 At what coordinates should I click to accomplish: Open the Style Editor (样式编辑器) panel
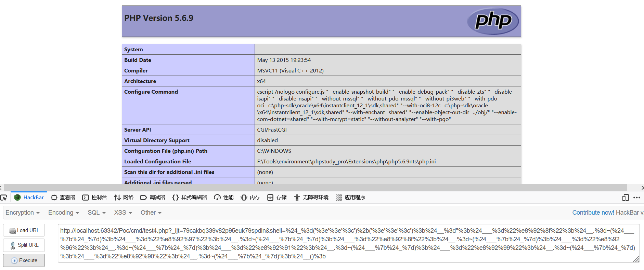pos(190,198)
